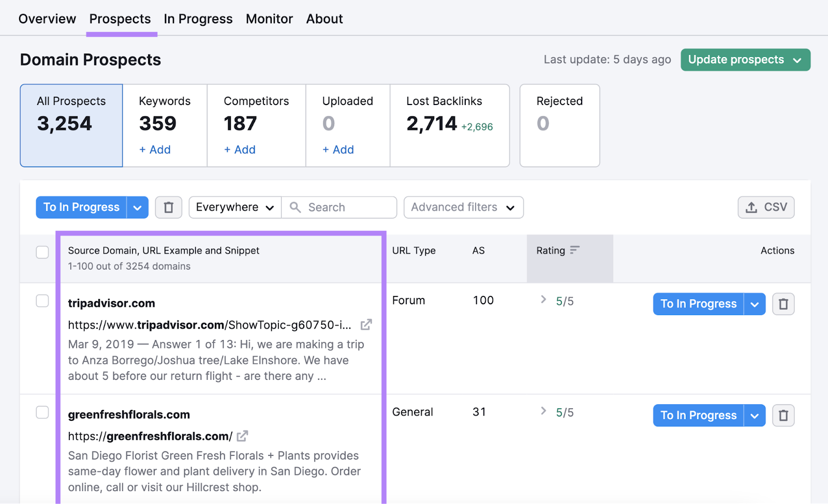Click the toolbar To In Progress button
The image size is (828, 504).
(81, 207)
